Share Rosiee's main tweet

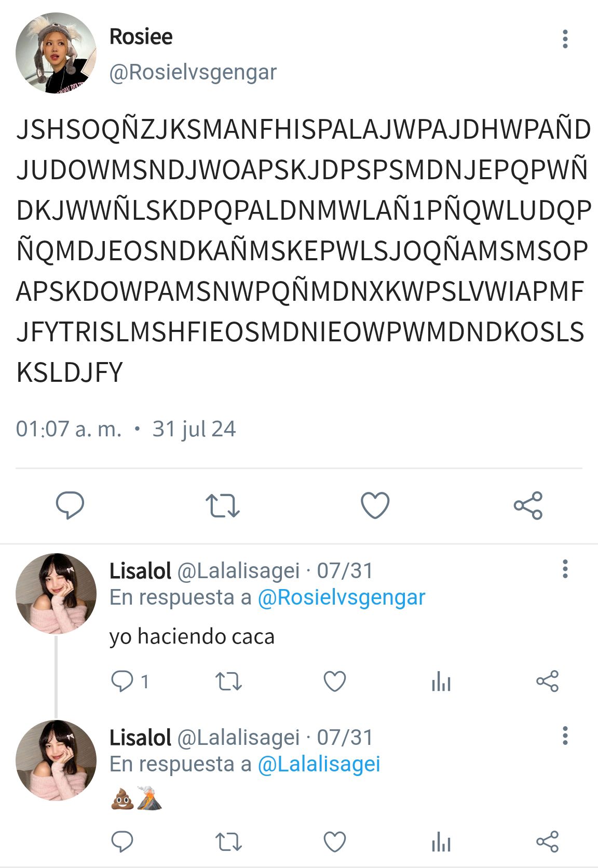click(x=528, y=505)
